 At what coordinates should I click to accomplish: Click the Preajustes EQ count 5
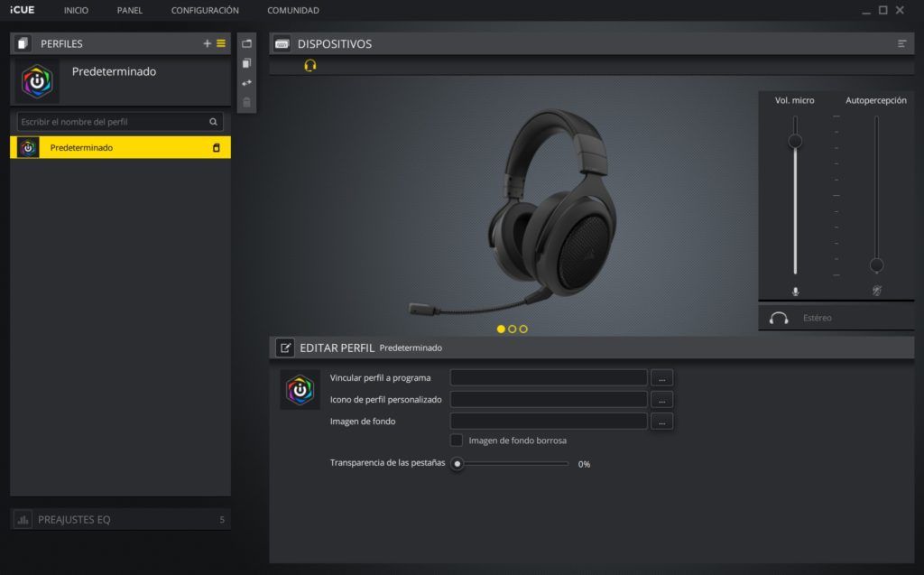[x=222, y=520]
